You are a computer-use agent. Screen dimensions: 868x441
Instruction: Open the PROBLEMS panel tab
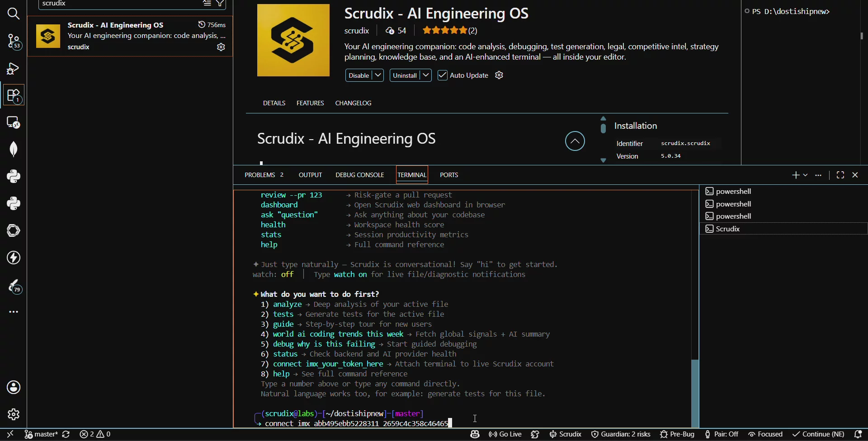(264, 175)
